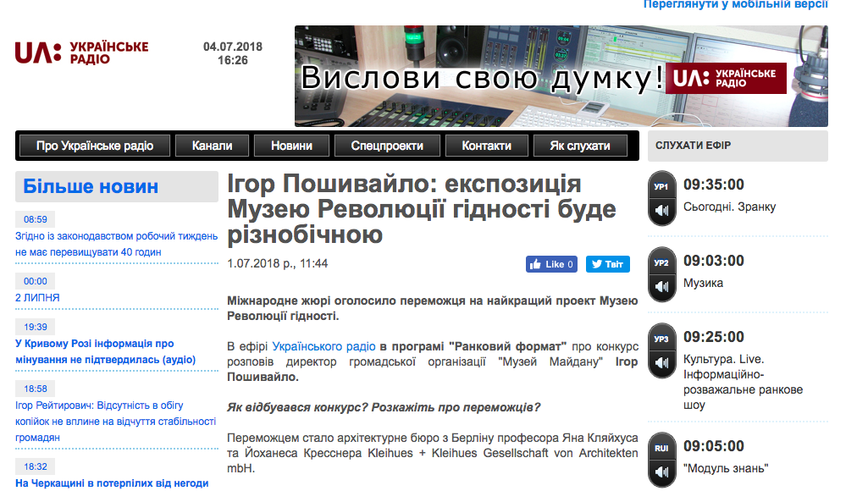This screenshot has width=868, height=491.
Task: Click the 00:00 news timestamp
Action: (x=36, y=281)
